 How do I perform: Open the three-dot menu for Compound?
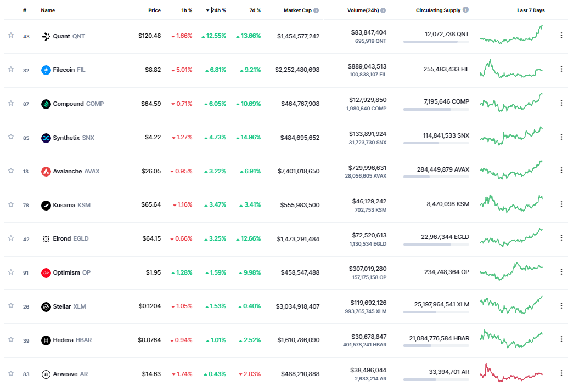tap(561, 103)
